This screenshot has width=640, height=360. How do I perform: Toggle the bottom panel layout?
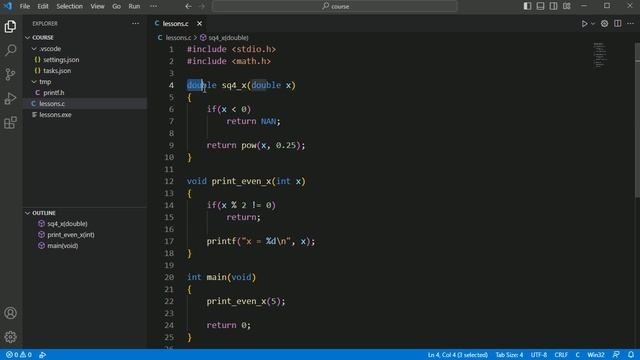click(x=540, y=6)
